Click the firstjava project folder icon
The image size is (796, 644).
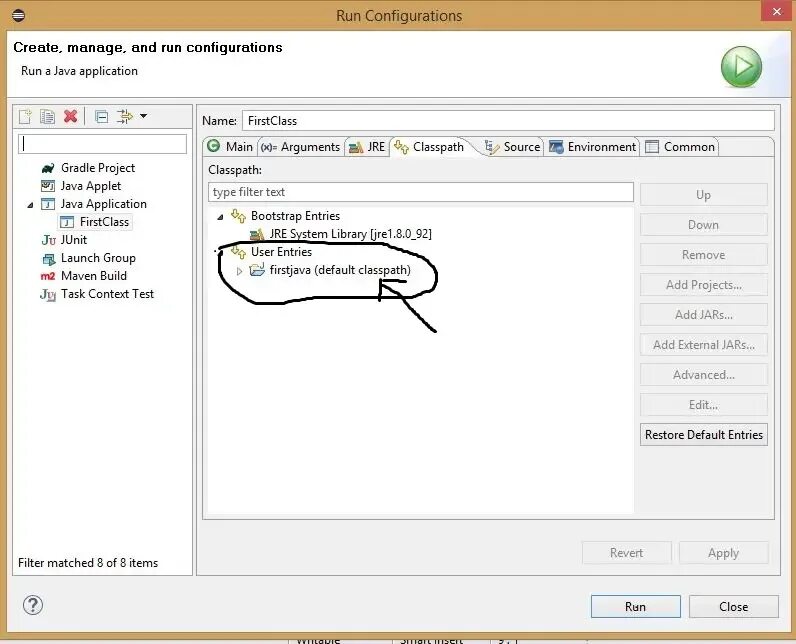click(257, 269)
